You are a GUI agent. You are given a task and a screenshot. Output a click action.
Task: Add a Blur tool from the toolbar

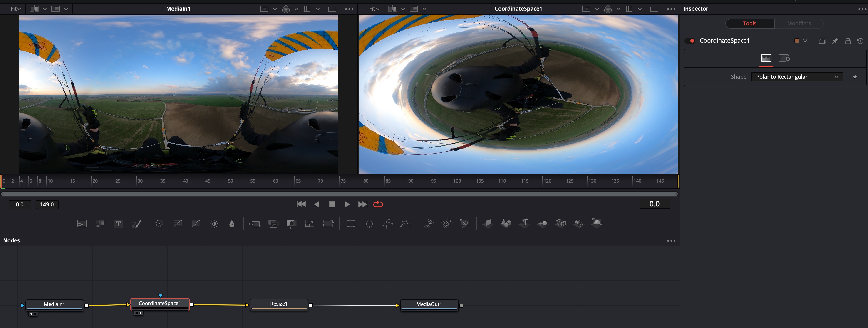click(x=232, y=224)
